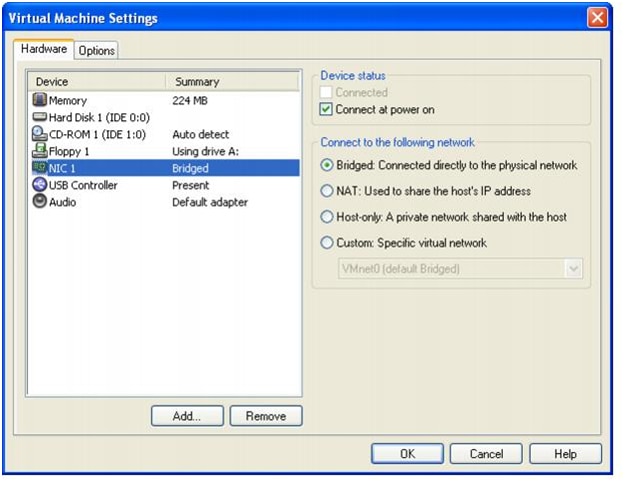Open the VMnet0 virtual network dropdown
This screenshot has height=482, width=628.
pyautogui.click(x=573, y=268)
